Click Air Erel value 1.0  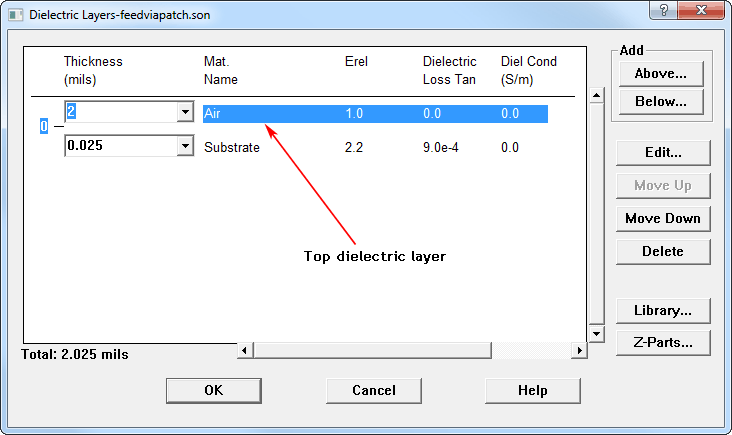[354, 113]
